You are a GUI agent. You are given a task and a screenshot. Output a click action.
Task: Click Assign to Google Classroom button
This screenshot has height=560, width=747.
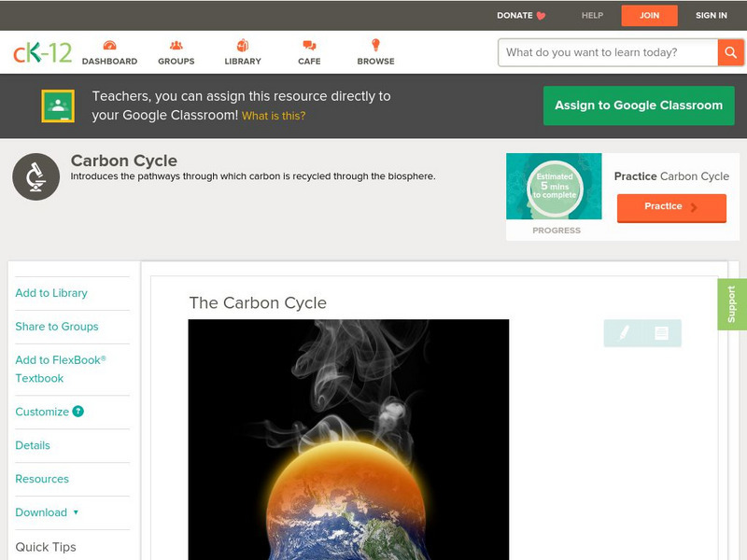[x=639, y=105]
